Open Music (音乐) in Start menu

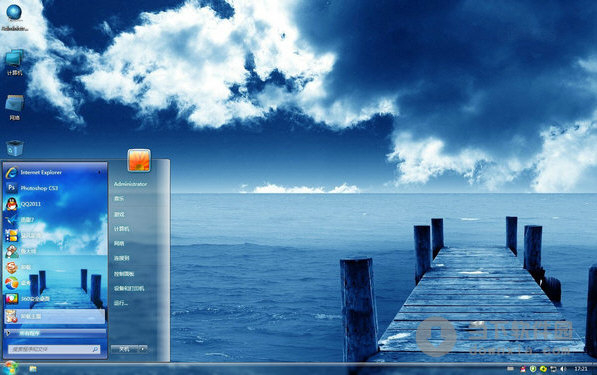click(119, 199)
